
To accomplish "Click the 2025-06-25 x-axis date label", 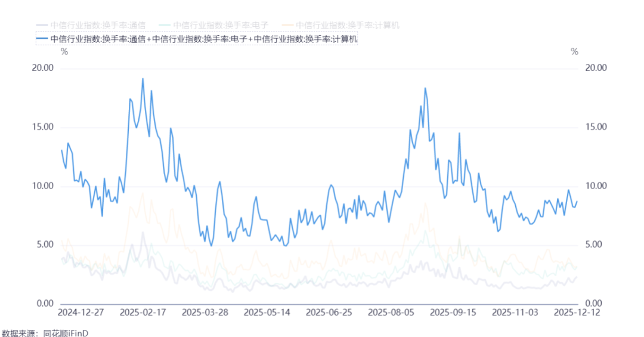I will click(329, 313).
